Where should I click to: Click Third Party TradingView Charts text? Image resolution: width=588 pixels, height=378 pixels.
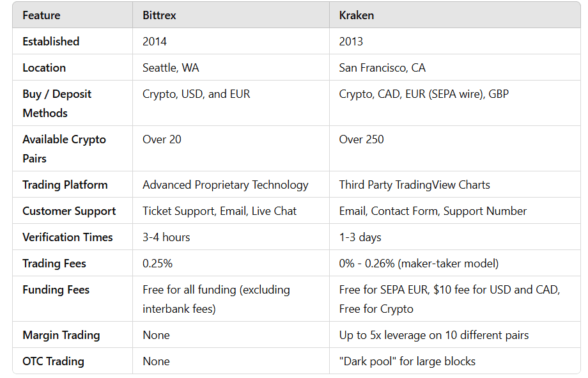(415, 185)
